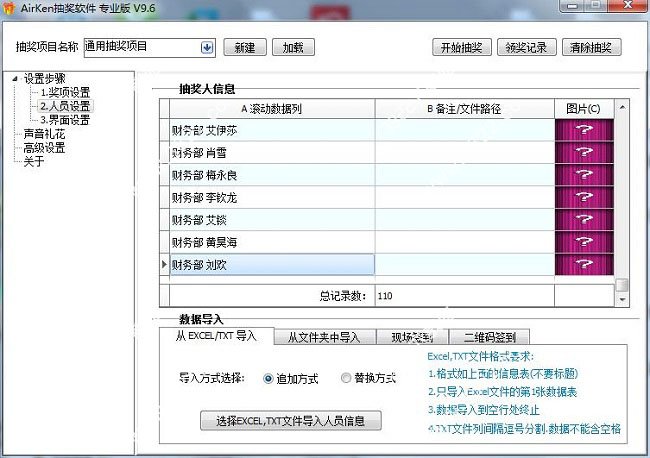Click the text 3.数据导入到空行处终止
Image resolution: width=650 pixels, height=458 pixels.
484,410
